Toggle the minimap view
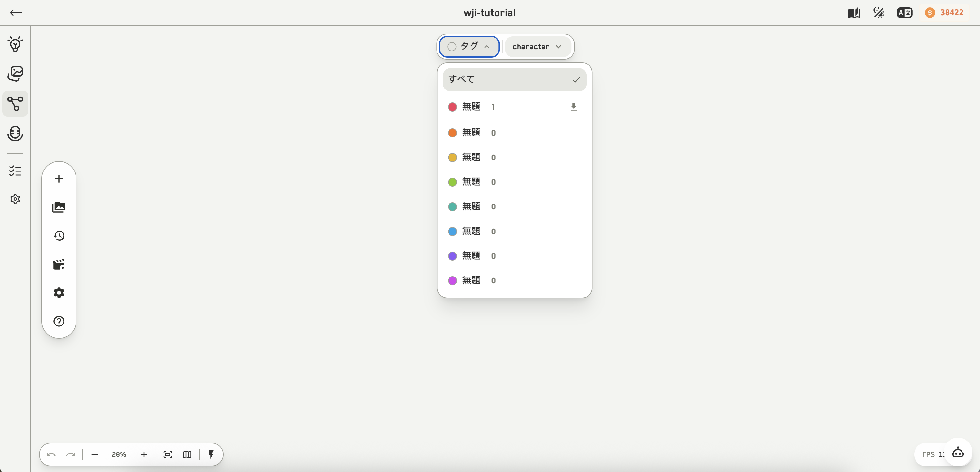Viewport: 980px width, 472px height. click(187, 454)
